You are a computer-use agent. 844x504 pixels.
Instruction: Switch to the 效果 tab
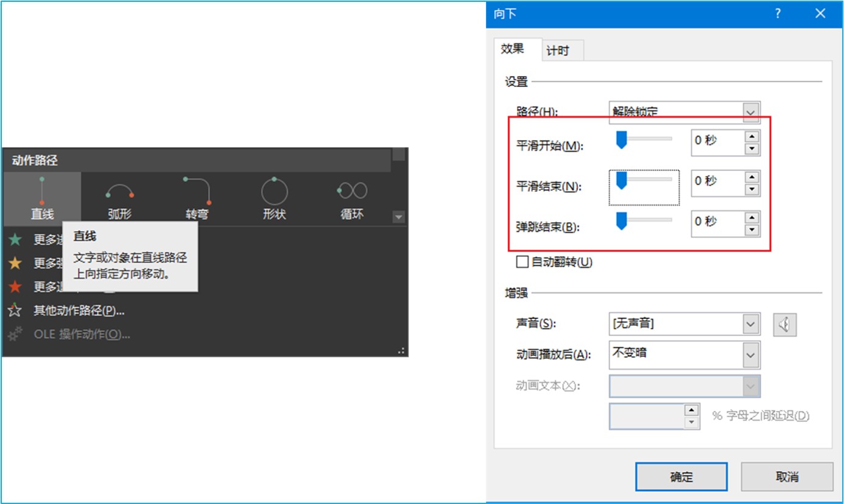pos(513,49)
